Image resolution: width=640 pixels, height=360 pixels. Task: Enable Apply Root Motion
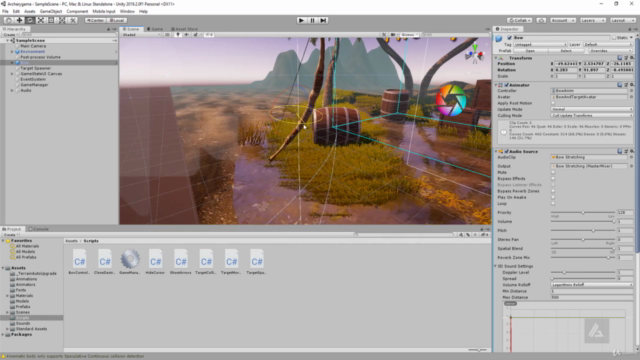(x=553, y=103)
